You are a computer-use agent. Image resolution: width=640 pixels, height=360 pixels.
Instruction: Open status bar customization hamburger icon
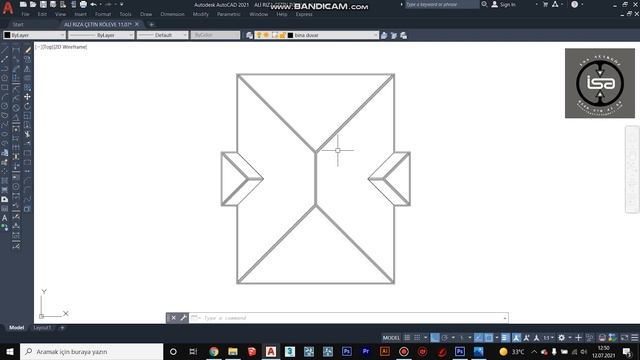point(635,338)
